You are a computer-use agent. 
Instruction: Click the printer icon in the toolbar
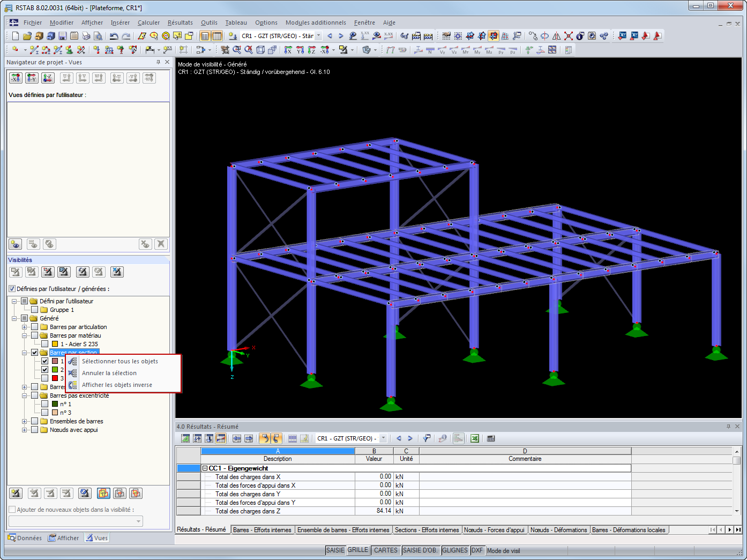coord(86,36)
